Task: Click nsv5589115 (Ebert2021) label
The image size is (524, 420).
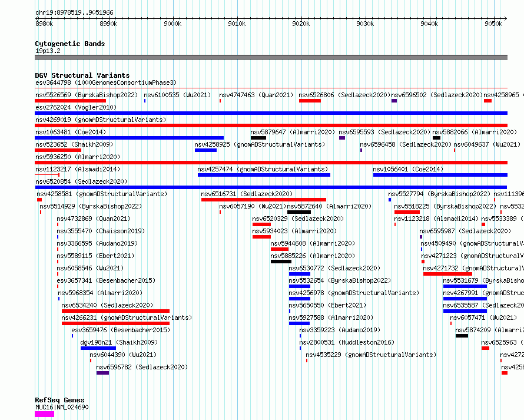Action: tap(95, 256)
